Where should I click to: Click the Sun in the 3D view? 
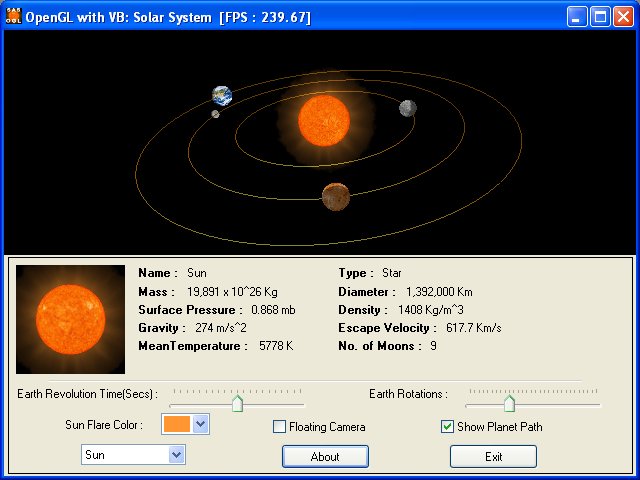click(324, 120)
